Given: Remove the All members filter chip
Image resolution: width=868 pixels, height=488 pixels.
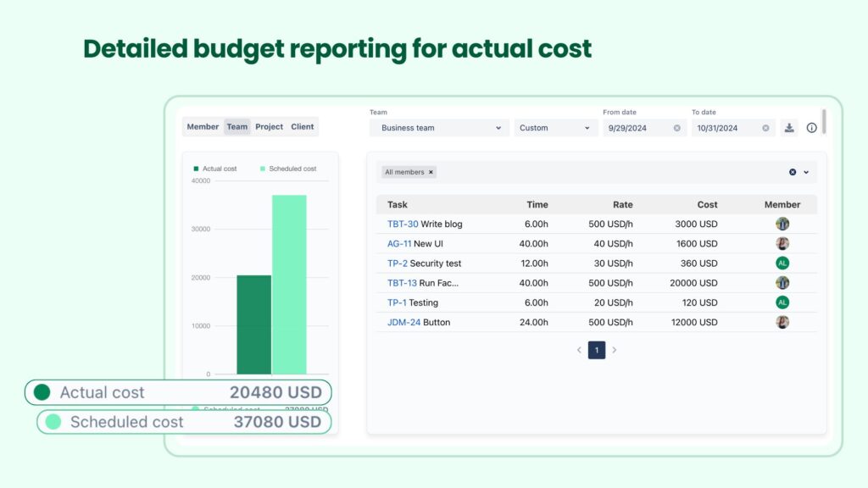Looking at the screenshot, I should point(431,172).
